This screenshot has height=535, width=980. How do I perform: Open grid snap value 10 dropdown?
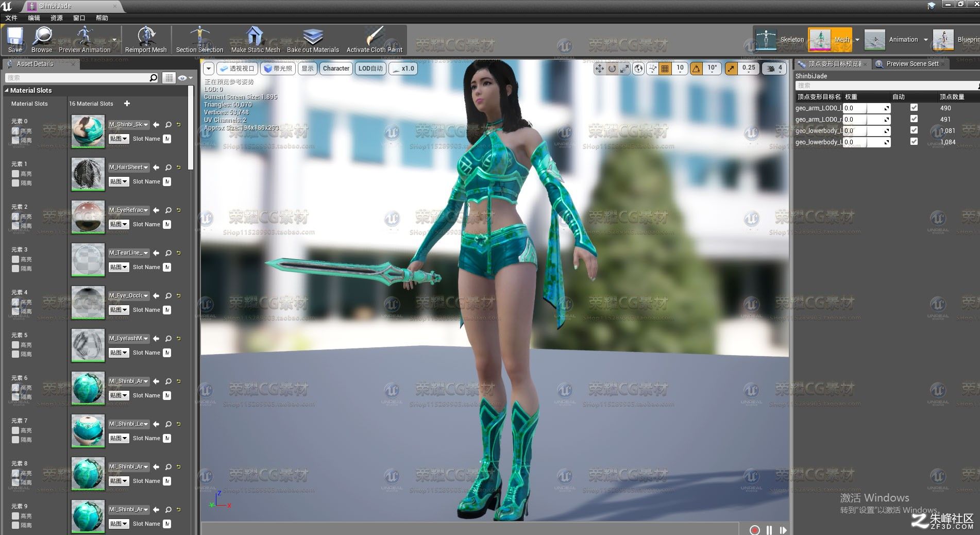tap(680, 68)
